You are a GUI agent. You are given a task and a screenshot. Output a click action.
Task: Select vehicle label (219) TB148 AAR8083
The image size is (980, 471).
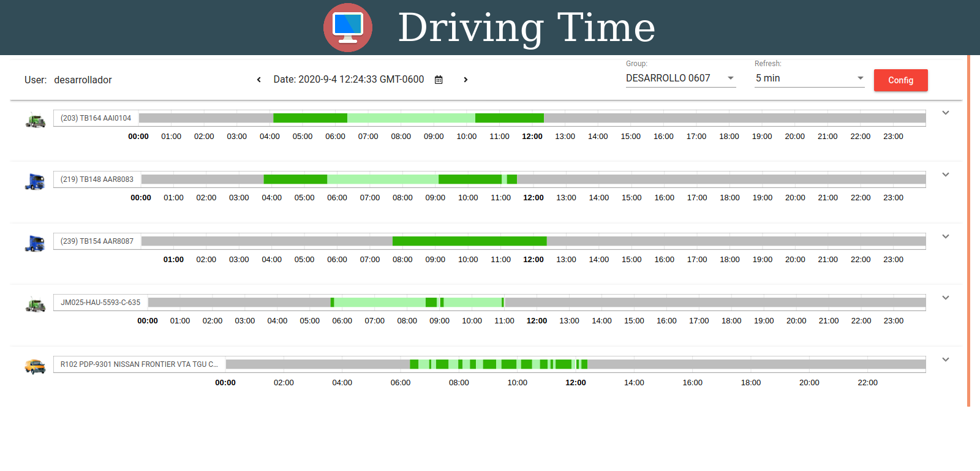point(97,179)
